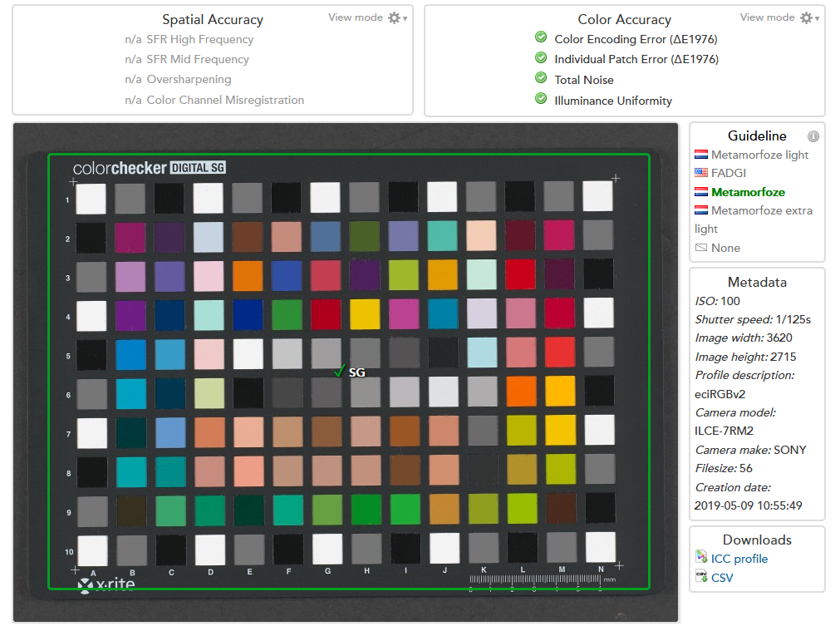Click the CSV download text link
This screenshot has width=840, height=631.
click(x=722, y=578)
